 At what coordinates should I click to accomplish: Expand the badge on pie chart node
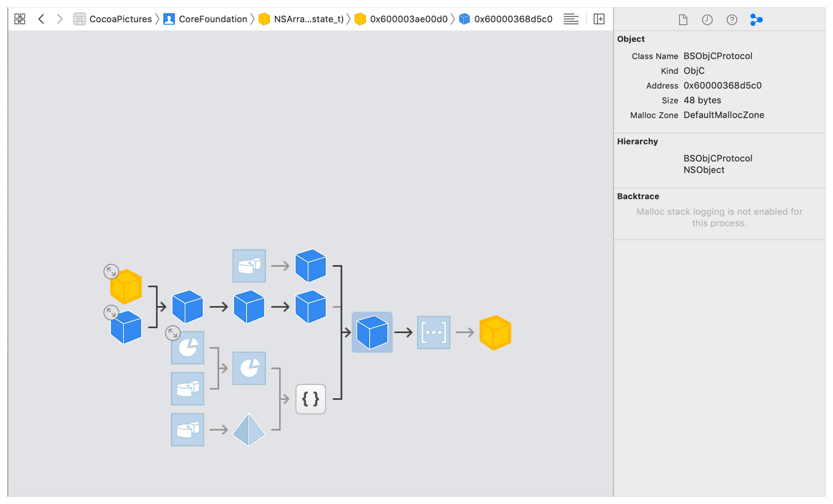[173, 333]
